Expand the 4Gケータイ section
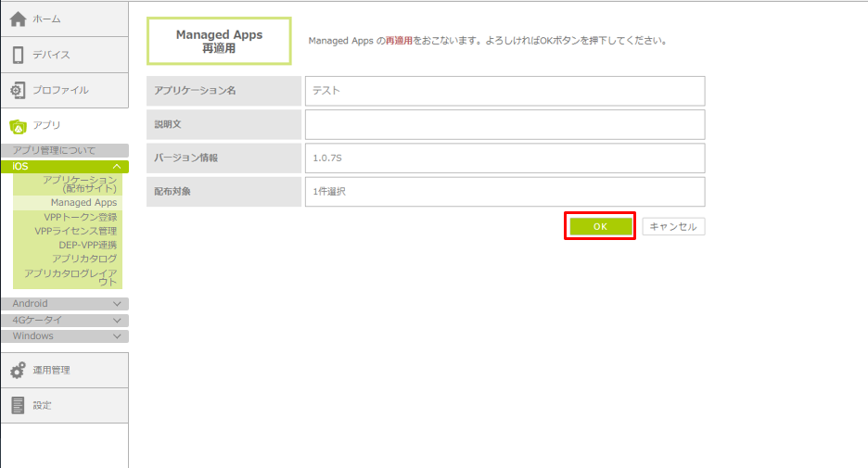 pos(116,320)
